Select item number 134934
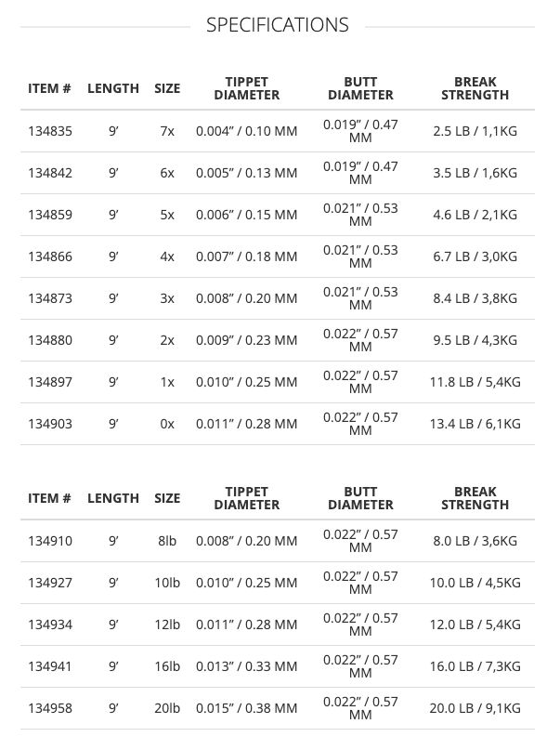 tap(50, 625)
